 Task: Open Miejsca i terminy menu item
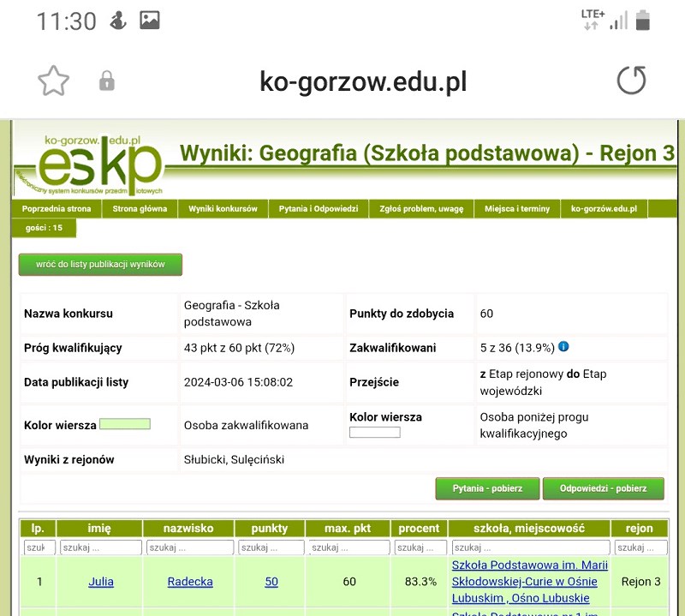pyautogui.click(x=517, y=209)
